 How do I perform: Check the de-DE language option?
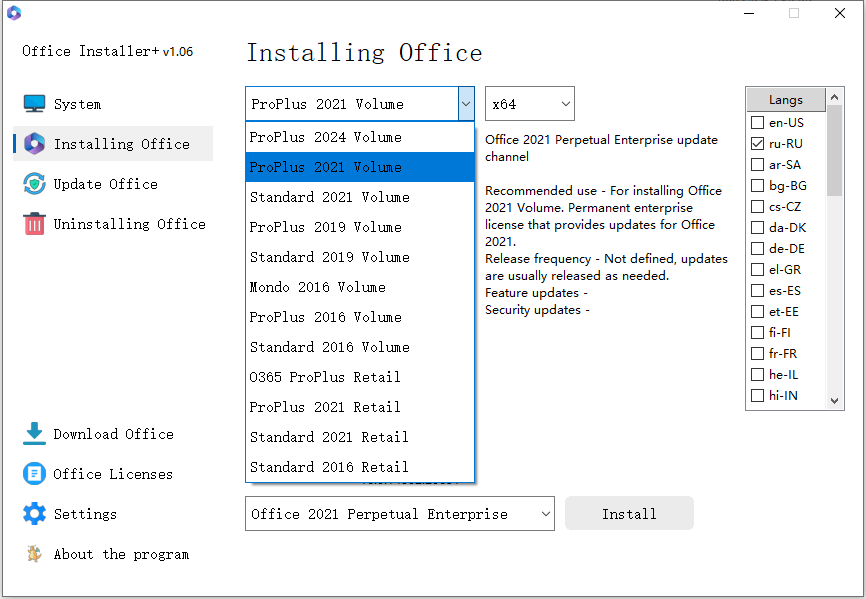coord(757,248)
